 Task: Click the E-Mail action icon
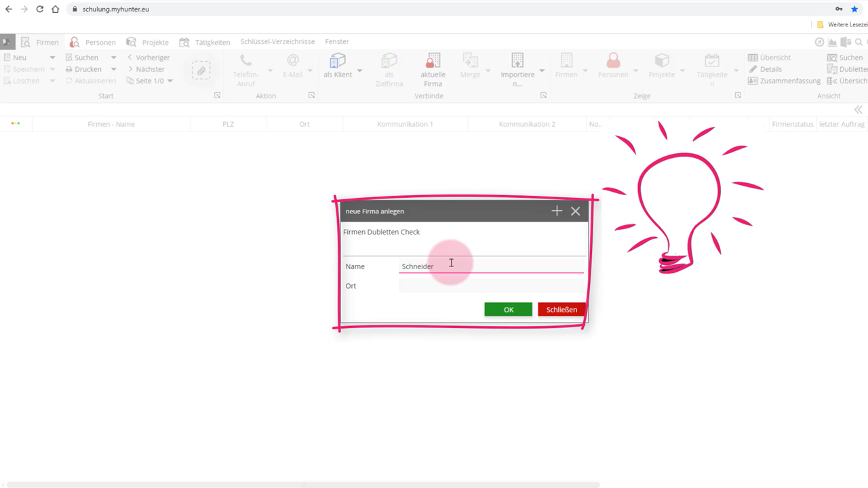click(x=293, y=61)
